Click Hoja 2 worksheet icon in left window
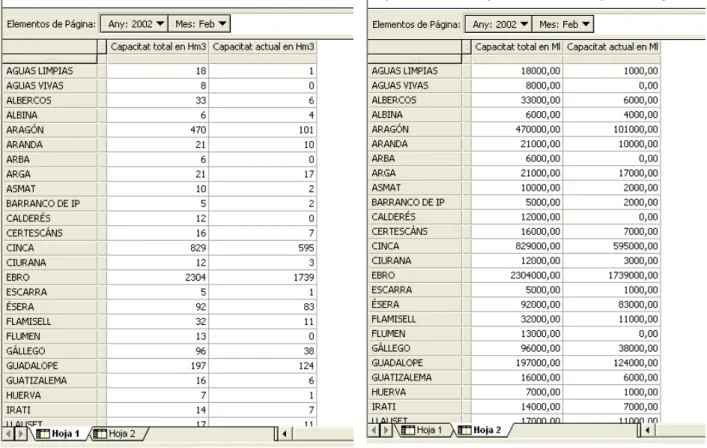 [x=100, y=434]
